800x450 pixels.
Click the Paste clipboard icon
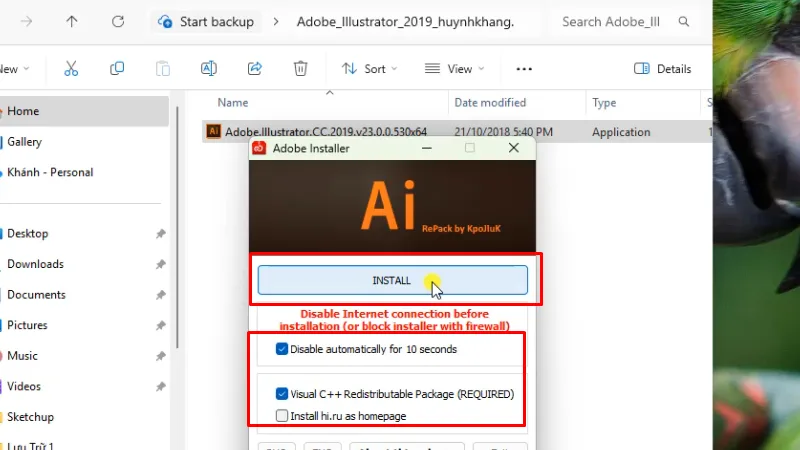coord(163,68)
